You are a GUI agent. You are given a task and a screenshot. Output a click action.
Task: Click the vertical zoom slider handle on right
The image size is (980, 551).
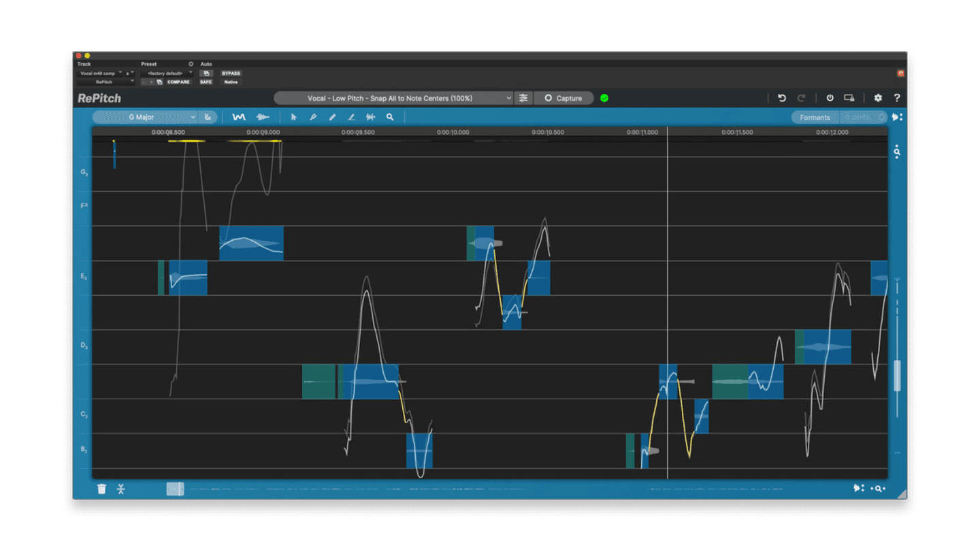pos(897,375)
